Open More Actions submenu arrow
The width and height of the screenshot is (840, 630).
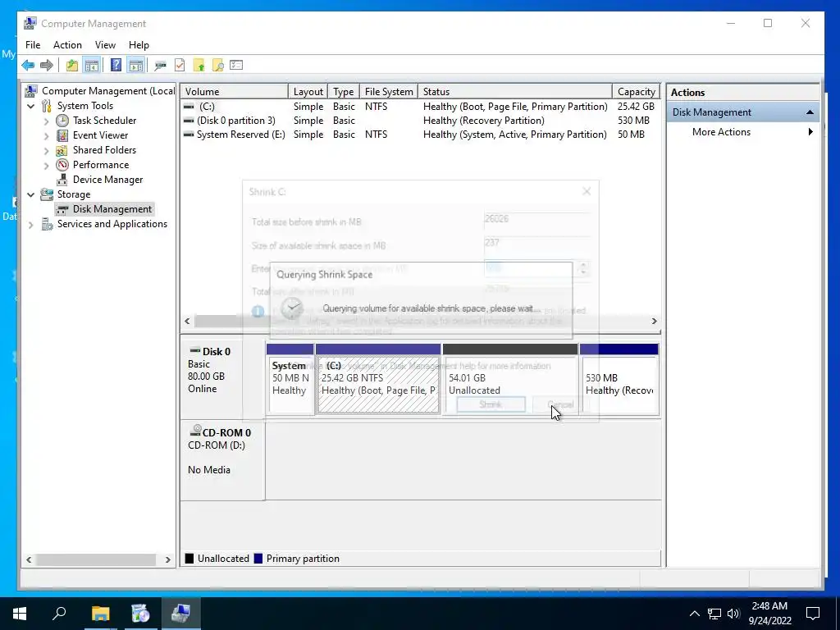(x=810, y=132)
